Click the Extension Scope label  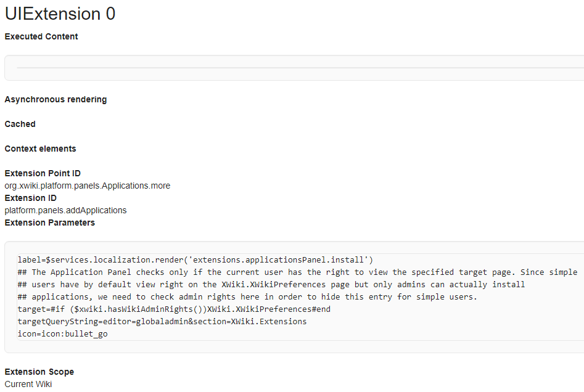[x=39, y=372]
